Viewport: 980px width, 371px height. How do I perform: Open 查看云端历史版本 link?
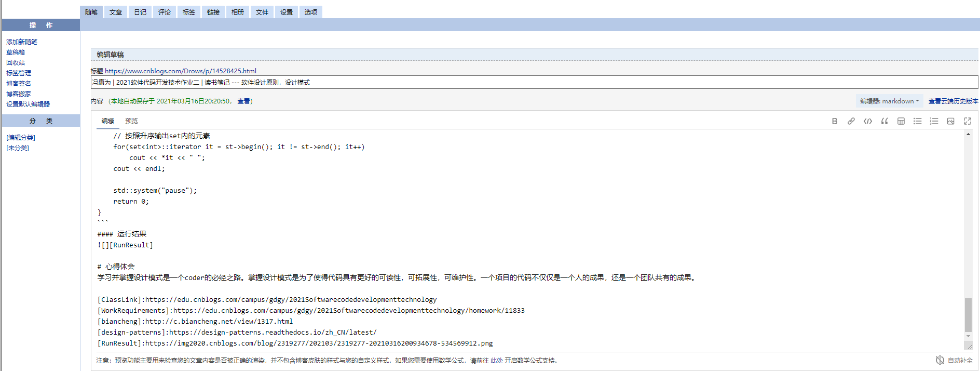coord(953,101)
